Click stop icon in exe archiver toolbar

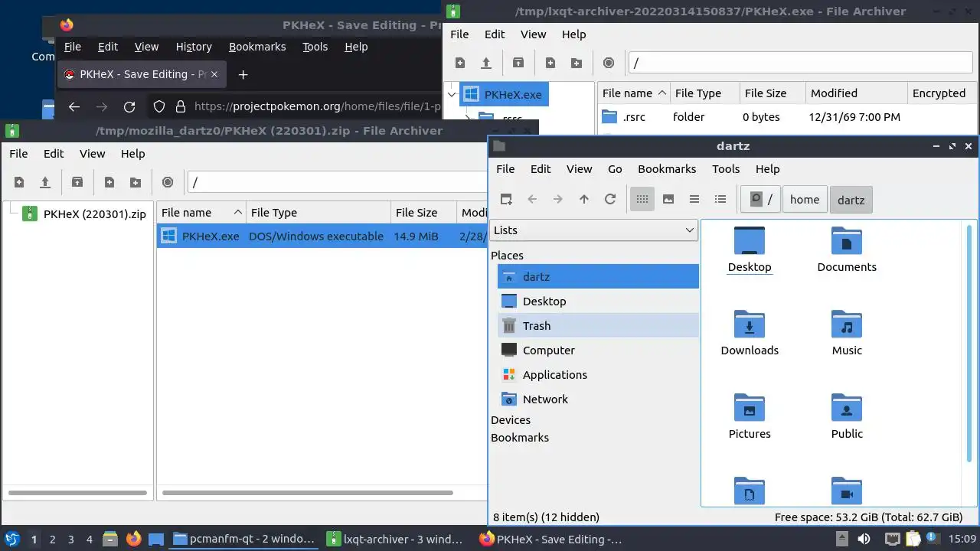coord(609,63)
